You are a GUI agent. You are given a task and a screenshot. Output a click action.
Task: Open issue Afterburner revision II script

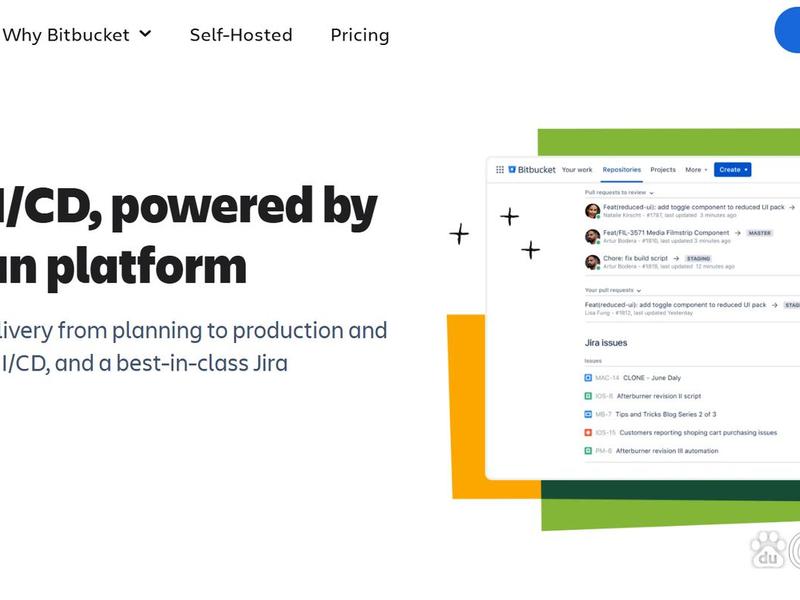point(659,396)
